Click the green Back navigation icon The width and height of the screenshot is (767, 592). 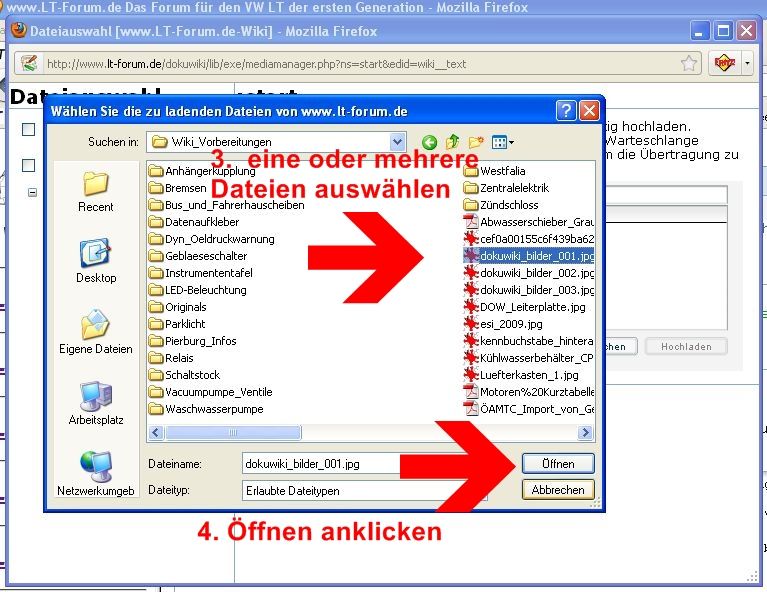[430, 142]
